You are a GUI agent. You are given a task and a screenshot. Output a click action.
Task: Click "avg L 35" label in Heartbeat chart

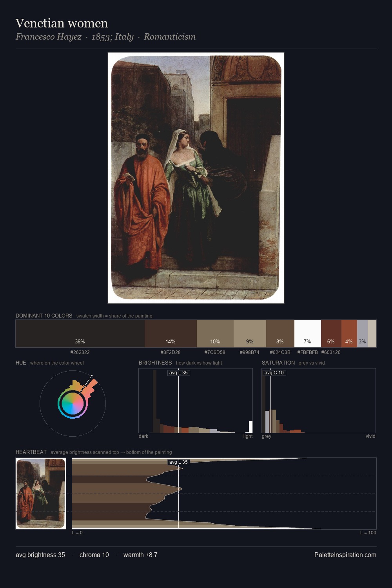[x=179, y=462]
